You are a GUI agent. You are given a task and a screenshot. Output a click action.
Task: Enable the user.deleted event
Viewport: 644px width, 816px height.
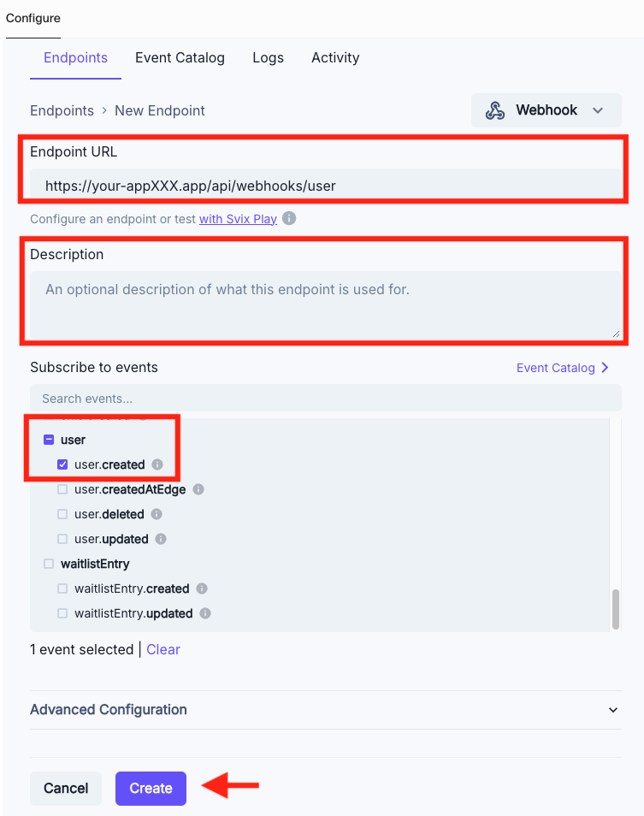pos(62,514)
